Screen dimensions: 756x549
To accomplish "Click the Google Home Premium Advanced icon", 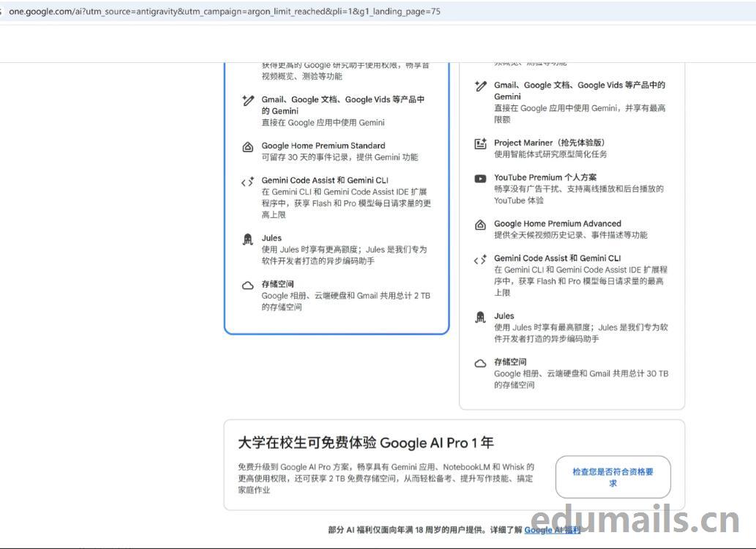I will [480, 225].
